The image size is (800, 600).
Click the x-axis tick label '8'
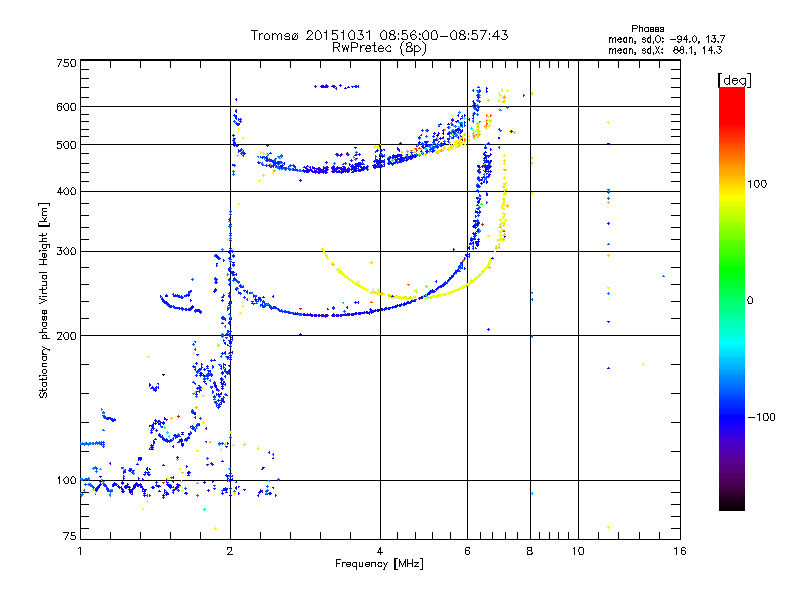point(530,552)
